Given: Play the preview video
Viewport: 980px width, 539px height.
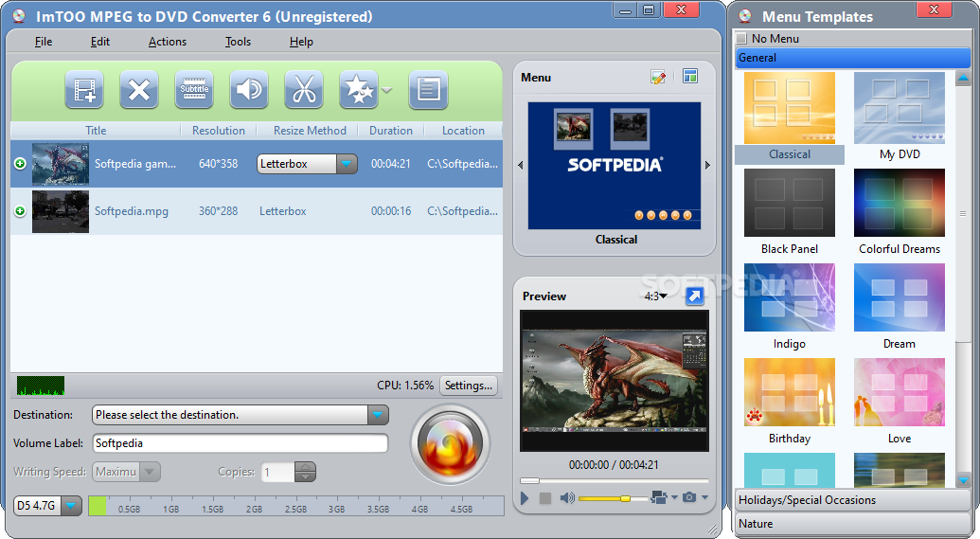Looking at the screenshot, I should tap(525, 497).
